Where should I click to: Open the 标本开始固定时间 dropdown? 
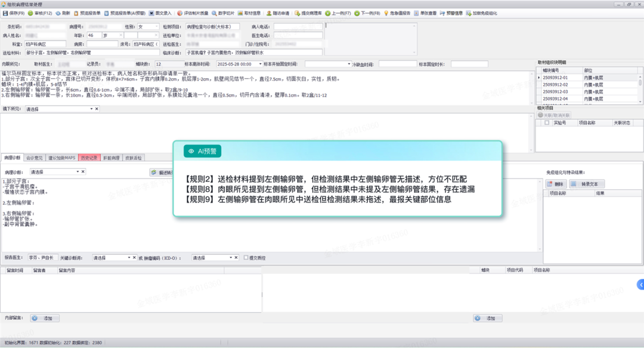tap(349, 64)
